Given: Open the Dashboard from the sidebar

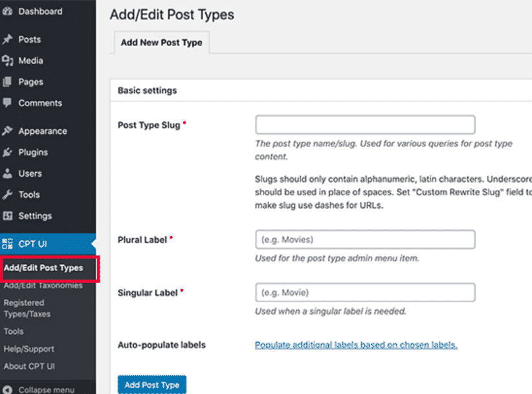Looking at the screenshot, I should click(8, 11).
